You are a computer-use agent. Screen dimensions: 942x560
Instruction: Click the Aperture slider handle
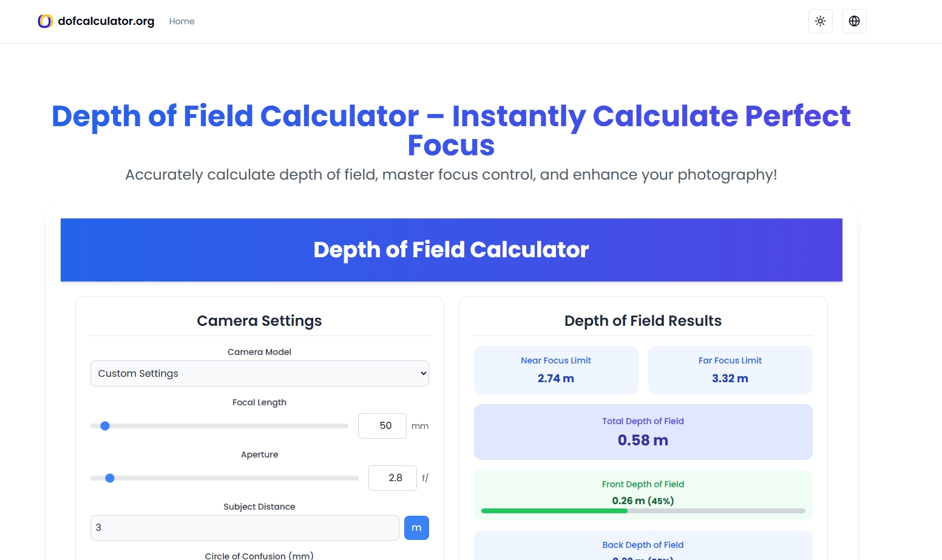pyautogui.click(x=110, y=478)
